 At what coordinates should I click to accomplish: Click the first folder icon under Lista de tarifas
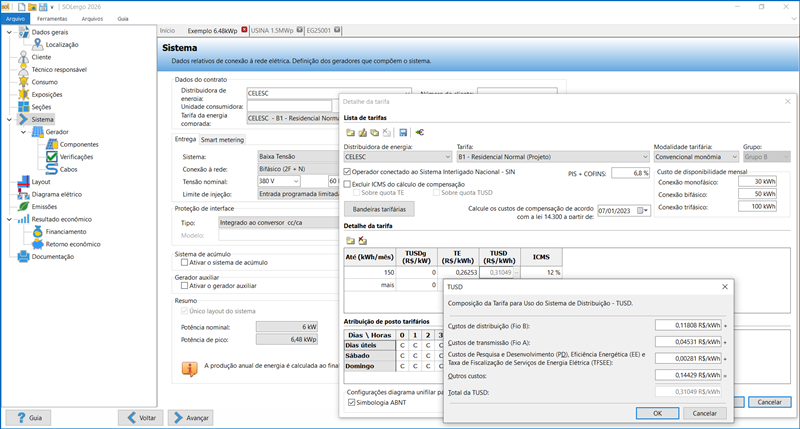(350, 132)
